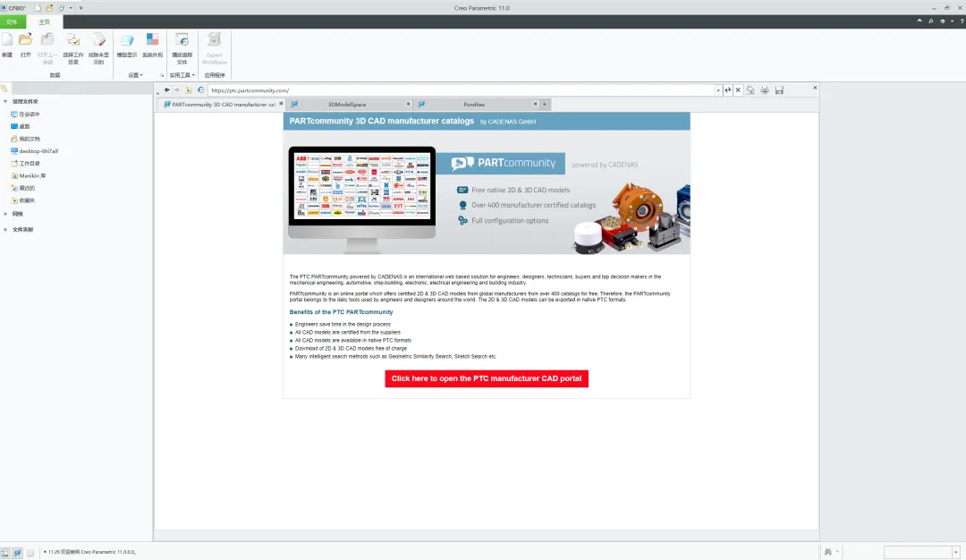Switch to the Punditas browser tab
The height and width of the screenshot is (560, 966).
(x=474, y=104)
